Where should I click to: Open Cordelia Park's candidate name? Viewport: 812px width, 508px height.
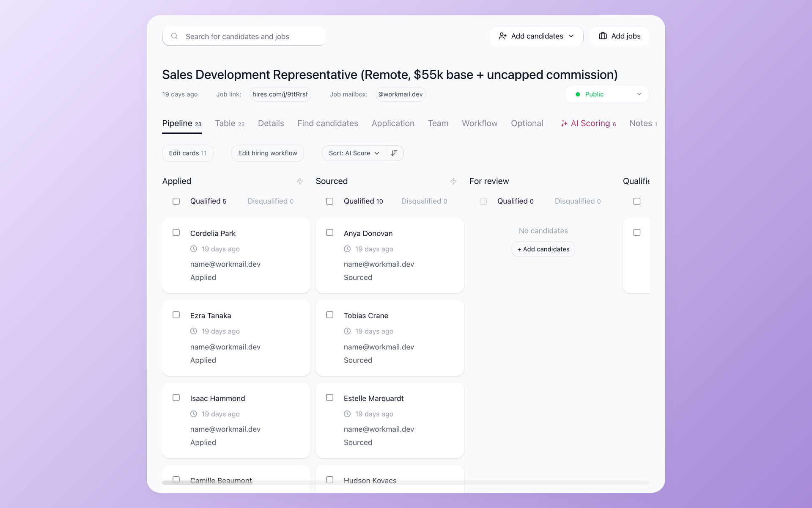pyautogui.click(x=213, y=233)
